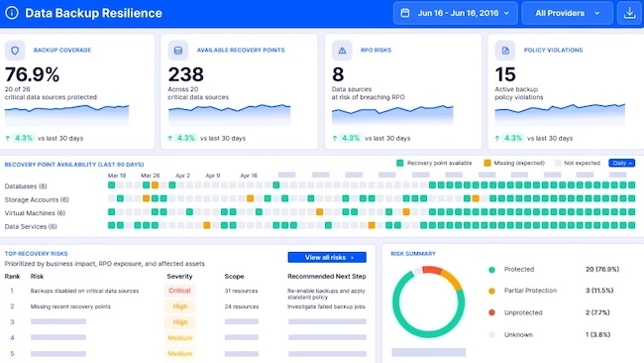
Task: Click the '24 resources' scope cell
Action: tap(242, 306)
